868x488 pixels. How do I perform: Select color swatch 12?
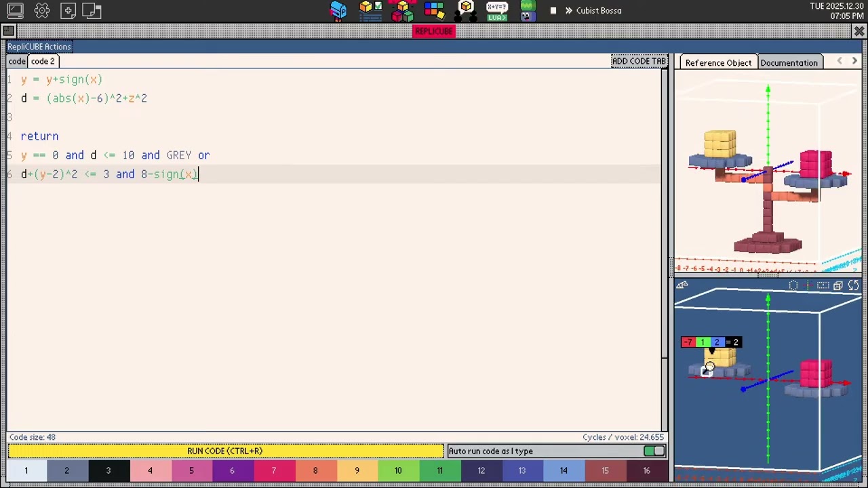click(x=481, y=470)
